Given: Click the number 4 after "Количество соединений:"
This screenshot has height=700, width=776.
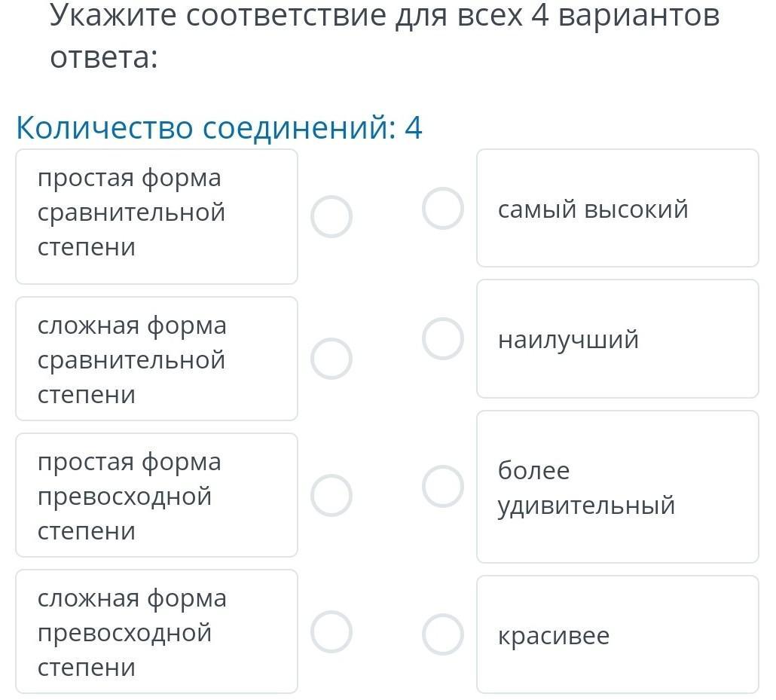Looking at the screenshot, I should 414,128.
